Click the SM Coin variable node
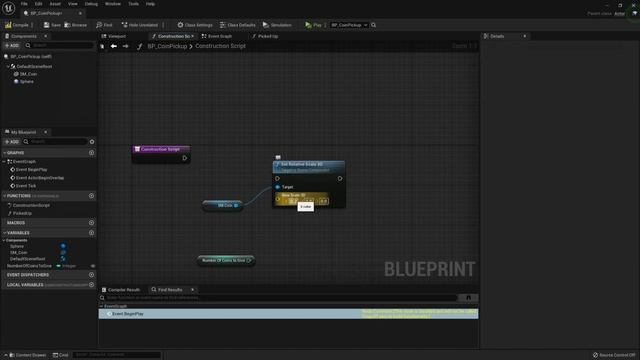The width and height of the screenshot is (640, 360). (x=223, y=205)
